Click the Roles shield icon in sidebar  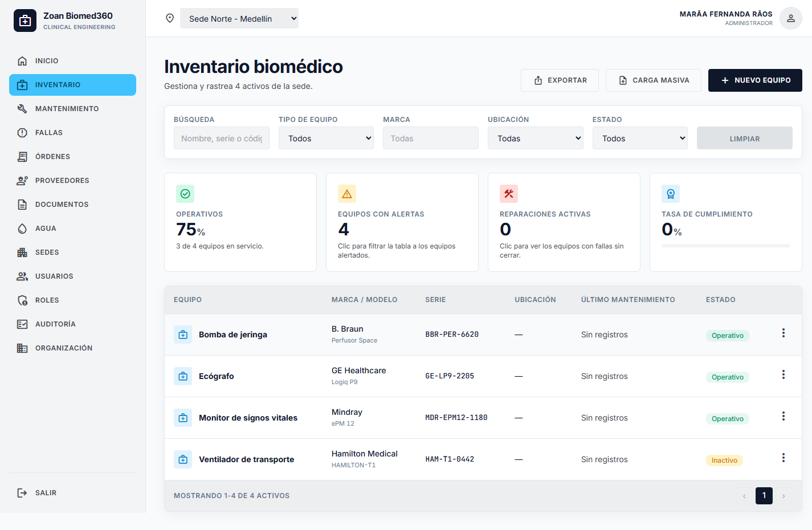[22, 300]
